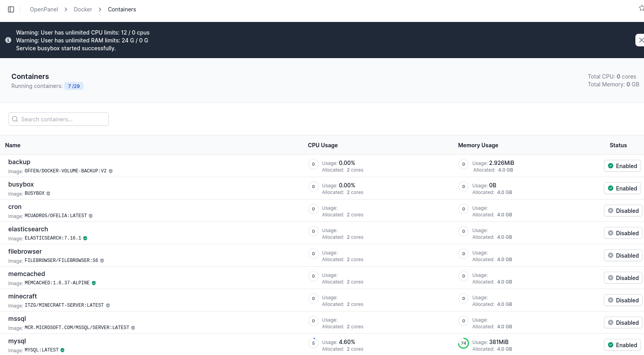Click the mysql CPU usage gauge

[x=313, y=343]
